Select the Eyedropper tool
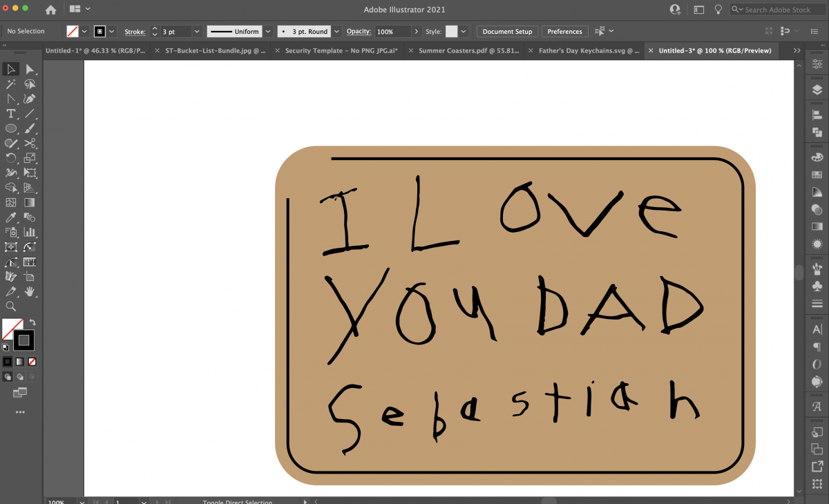 point(11,217)
